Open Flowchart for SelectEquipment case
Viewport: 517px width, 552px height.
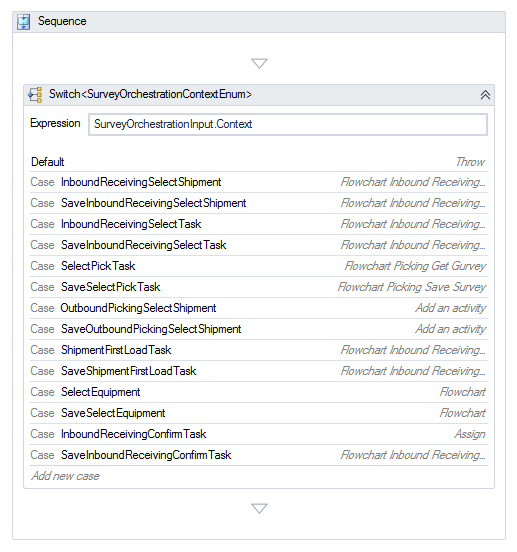[462, 392]
